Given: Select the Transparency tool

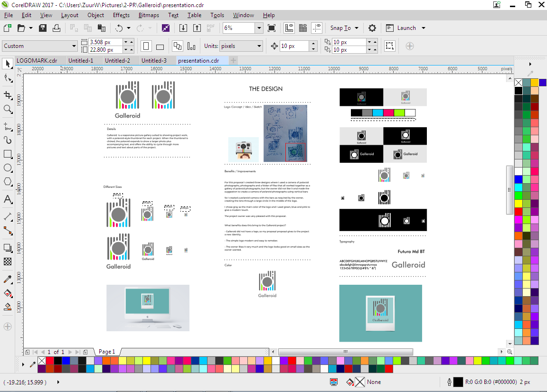Looking at the screenshot, I should (8, 261).
